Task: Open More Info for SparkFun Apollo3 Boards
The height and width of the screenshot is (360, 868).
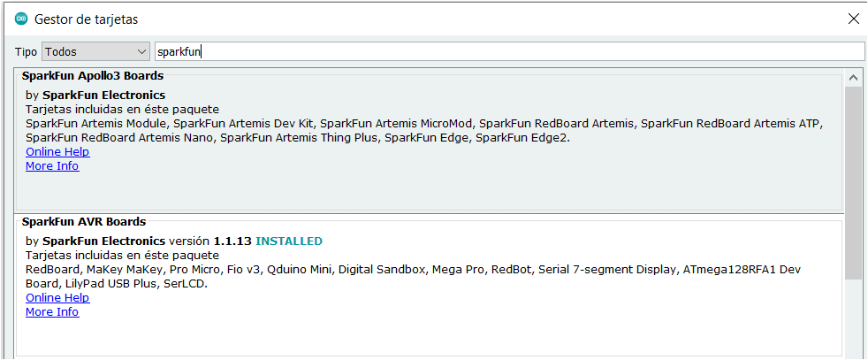Action: click(x=52, y=166)
